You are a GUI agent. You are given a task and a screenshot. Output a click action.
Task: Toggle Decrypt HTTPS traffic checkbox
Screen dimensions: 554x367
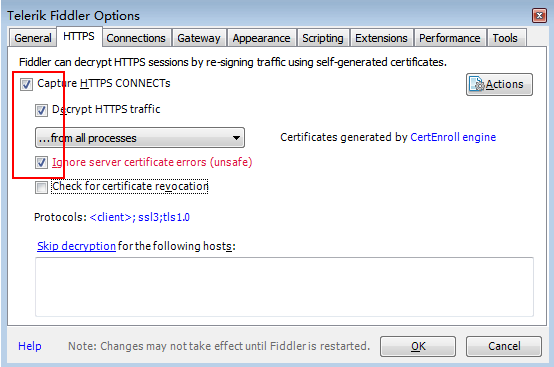tap(41, 110)
